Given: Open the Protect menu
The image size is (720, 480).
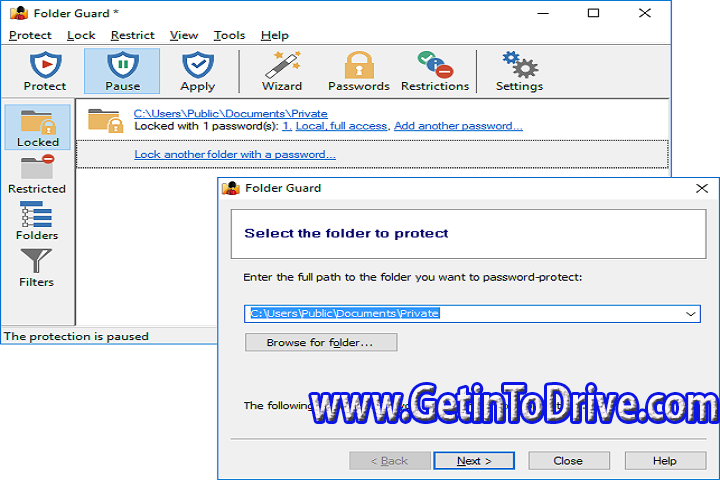Looking at the screenshot, I should click(30, 35).
